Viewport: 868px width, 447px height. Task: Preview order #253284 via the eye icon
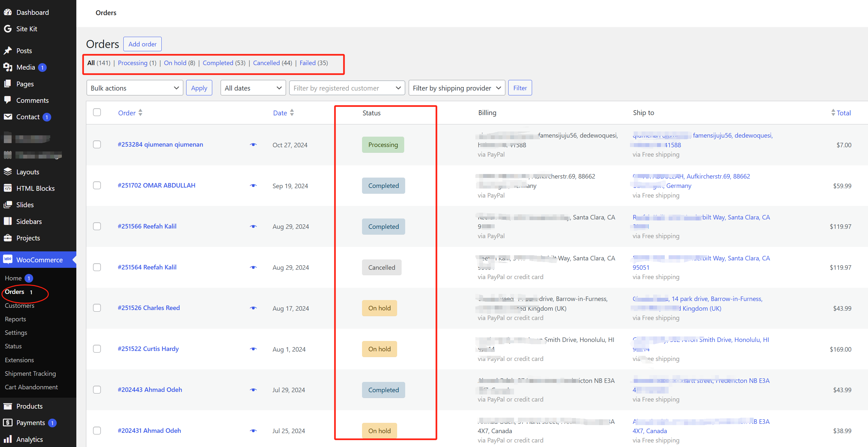coord(253,145)
